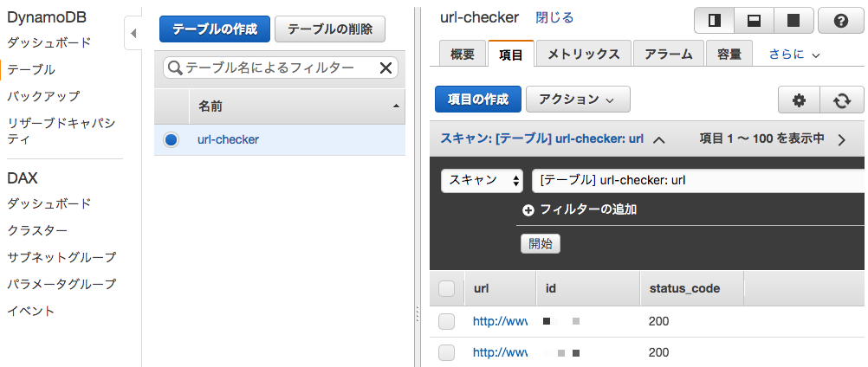The image size is (868, 367).
Task: Select the url-checker table radio button
Action: coord(171,140)
